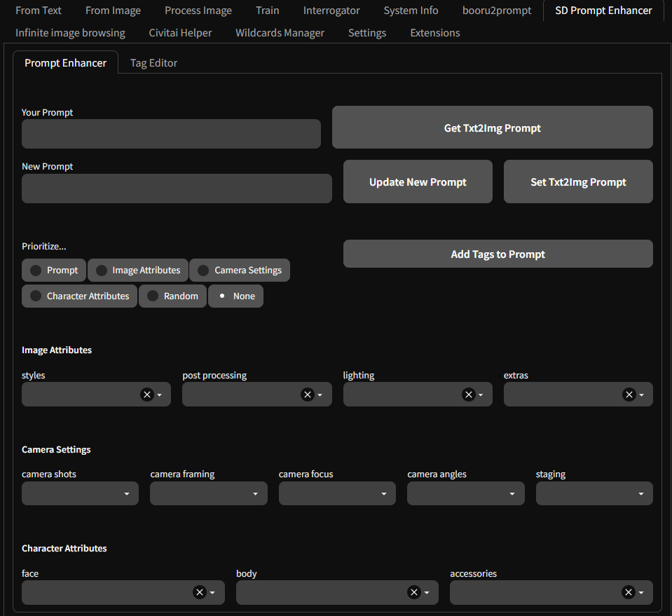Open the staging dropdown list
Viewport: 672px width, 616px height.
click(x=594, y=493)
